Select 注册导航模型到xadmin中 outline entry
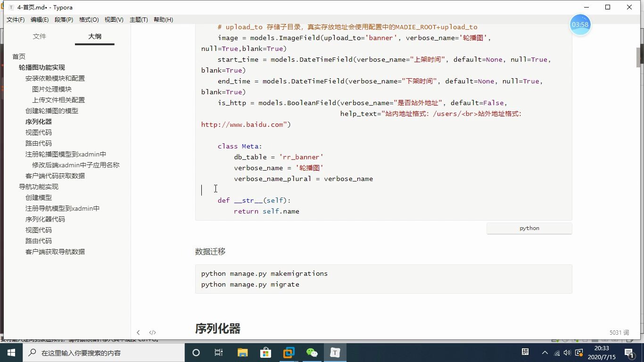Viewport: 644px width, 362px height. point(62,208)
